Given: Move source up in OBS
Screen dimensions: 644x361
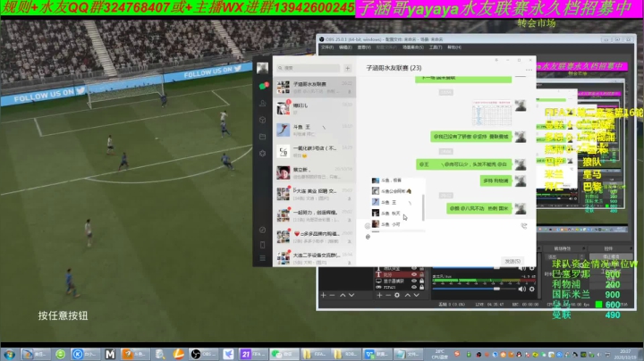Looking at the screenshot, I should point(408,295).
